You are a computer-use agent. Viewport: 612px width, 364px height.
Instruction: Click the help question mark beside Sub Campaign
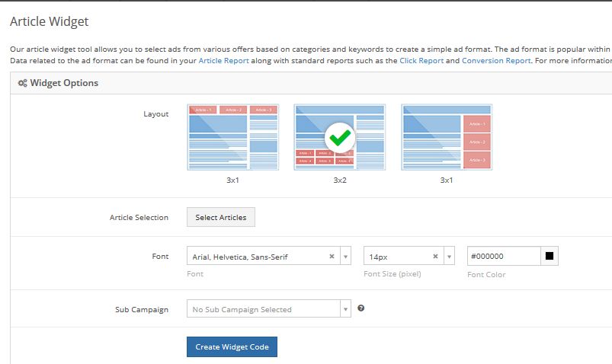(x=360, y=308)
